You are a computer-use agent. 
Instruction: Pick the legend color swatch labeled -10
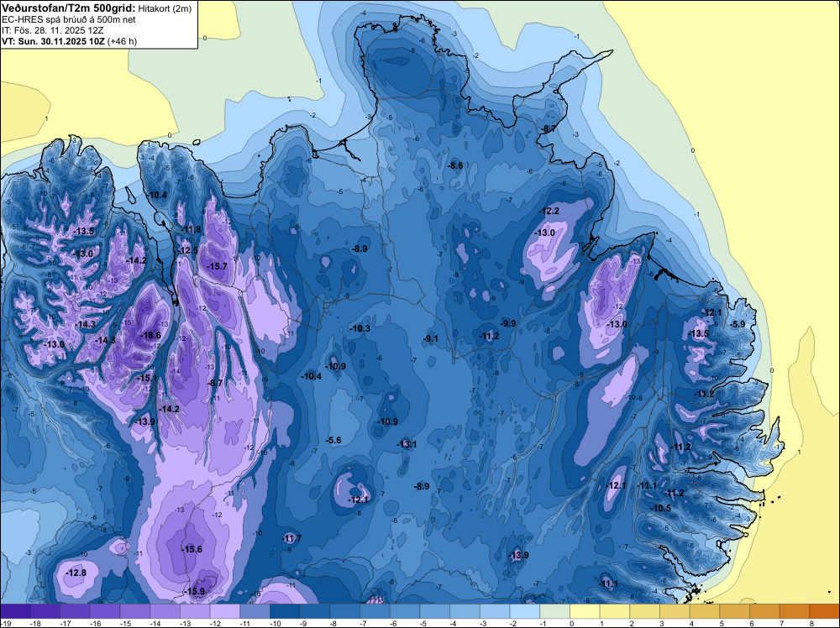(285, 611)
